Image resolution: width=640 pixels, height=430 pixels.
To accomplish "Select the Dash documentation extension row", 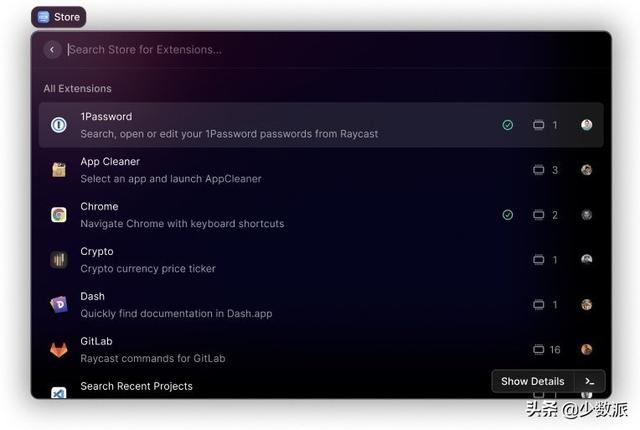I will tap(300, 305).
